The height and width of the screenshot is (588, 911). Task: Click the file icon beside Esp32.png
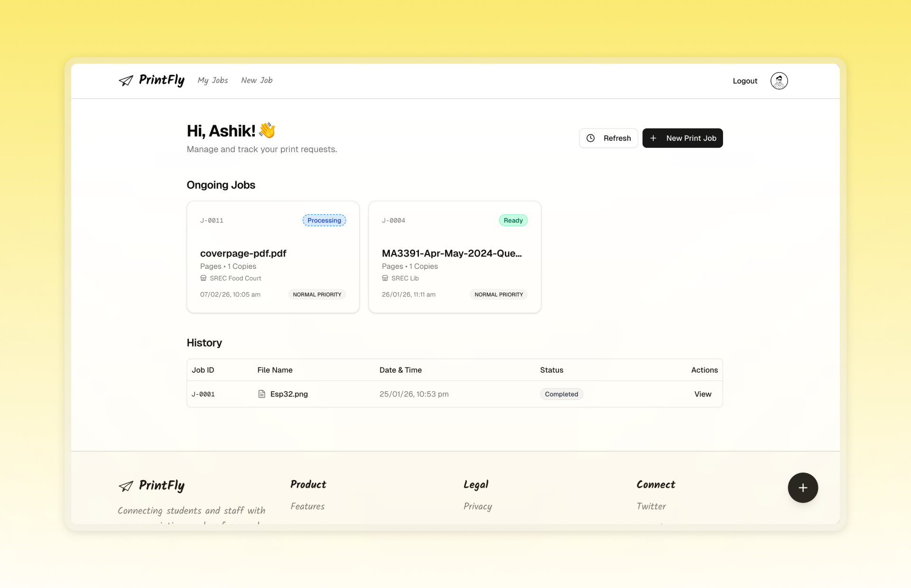pyautogui.click(x=261, y=394)
